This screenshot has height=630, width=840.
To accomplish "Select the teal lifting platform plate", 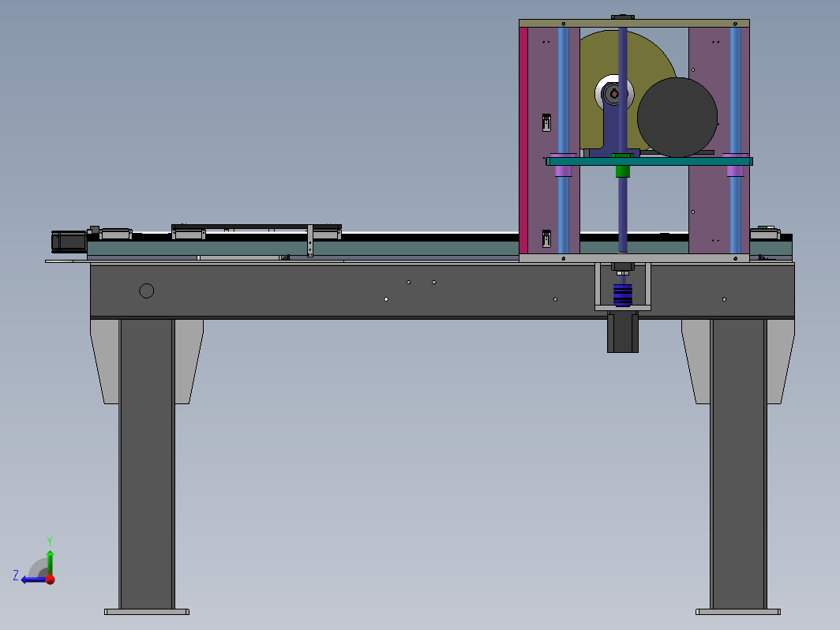I will pos(649,161).
